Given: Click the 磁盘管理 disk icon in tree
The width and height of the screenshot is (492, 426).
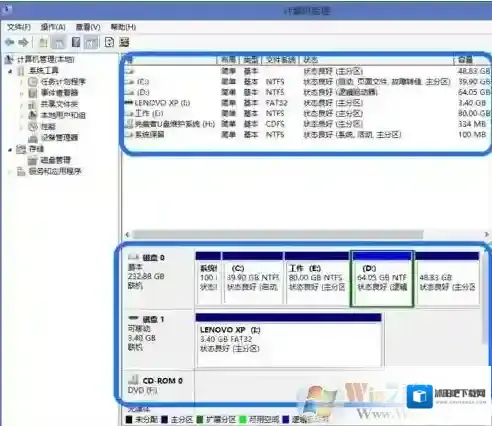Looking at the screenshot, I should pyautogui.click(x=33, y=160).
